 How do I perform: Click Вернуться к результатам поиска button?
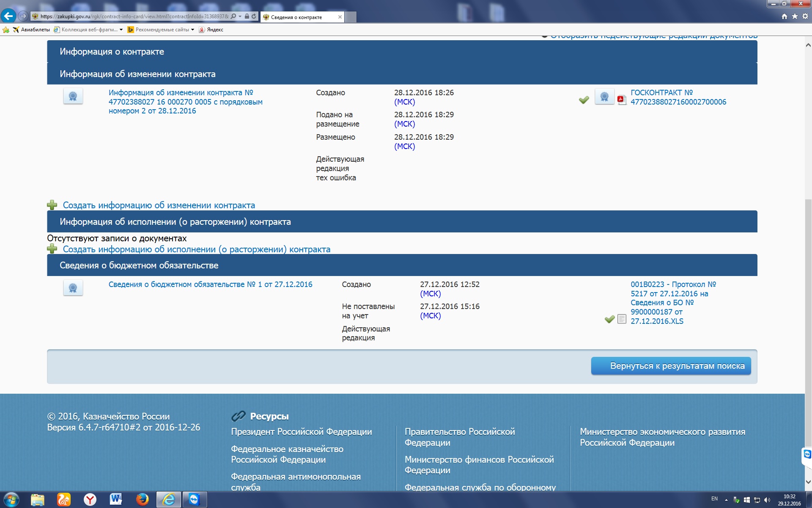pyautogui.click(x=670, y=366)
